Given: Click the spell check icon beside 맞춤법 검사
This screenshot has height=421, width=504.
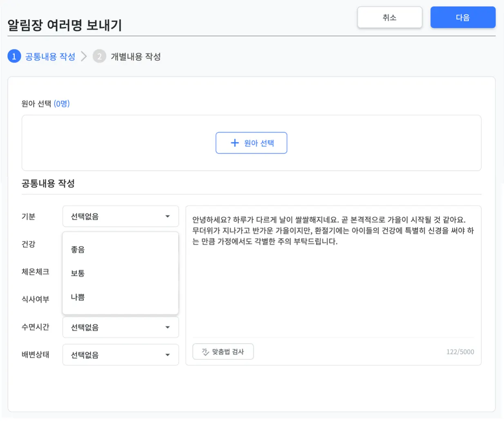Looking at the screenshot, I should pos(205,352).
